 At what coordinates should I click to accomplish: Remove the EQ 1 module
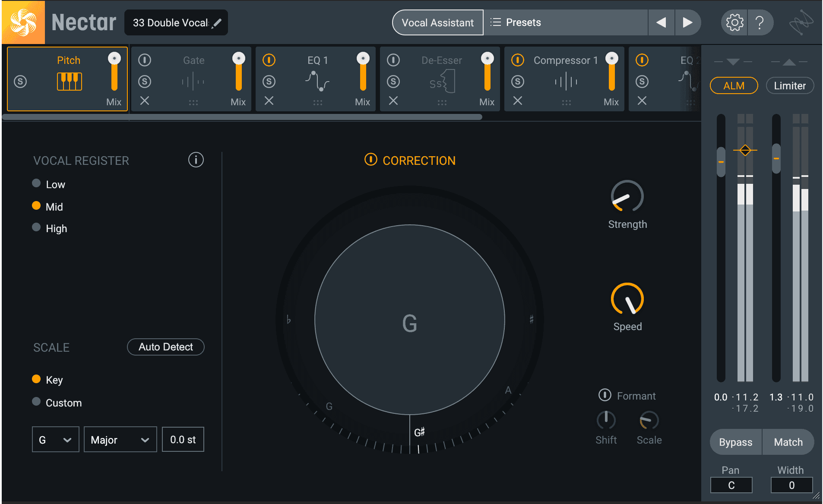(269, 101)
